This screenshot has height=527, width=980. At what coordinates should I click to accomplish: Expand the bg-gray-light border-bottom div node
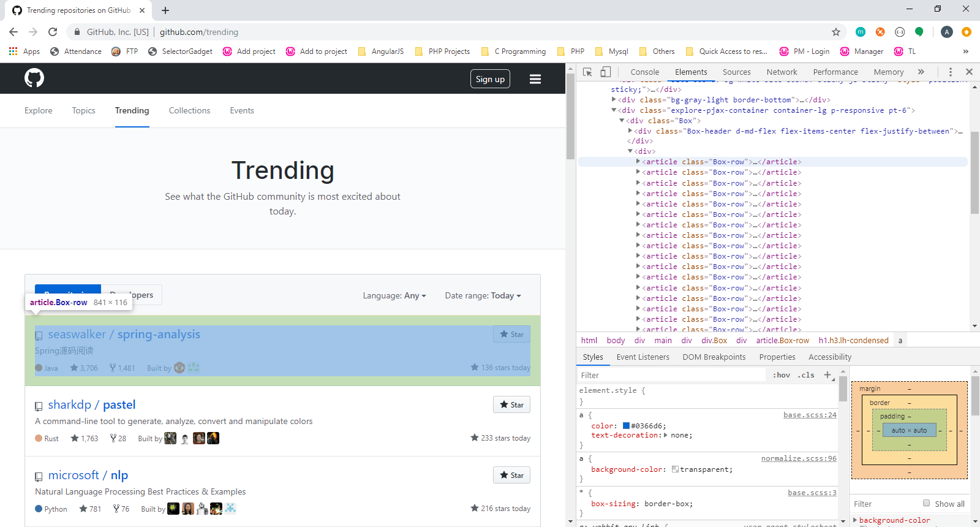[x=614, y=99]
